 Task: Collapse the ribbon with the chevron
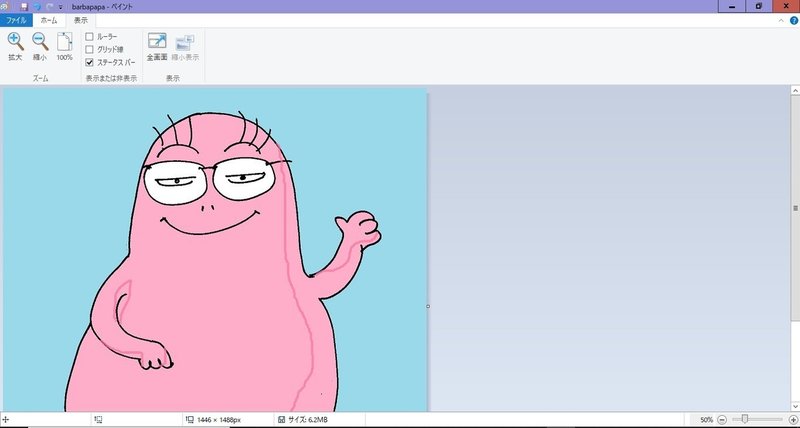tap(781, 20)
